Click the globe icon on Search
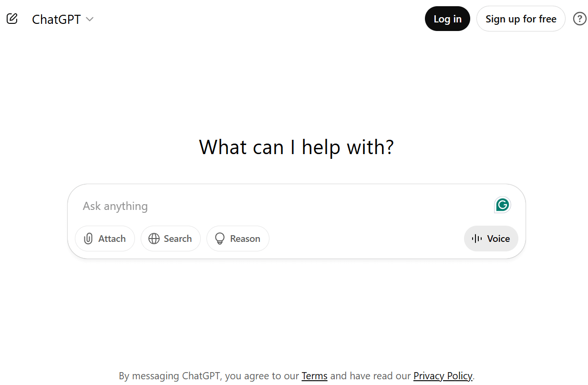588x385 pixels. pos(154,239)
